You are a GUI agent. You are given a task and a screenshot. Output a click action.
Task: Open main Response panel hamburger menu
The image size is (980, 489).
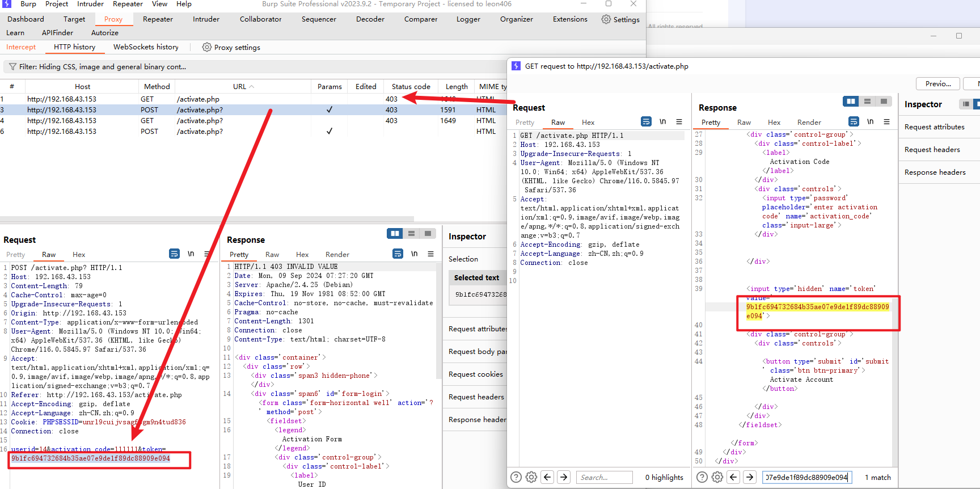click(431, 254)
